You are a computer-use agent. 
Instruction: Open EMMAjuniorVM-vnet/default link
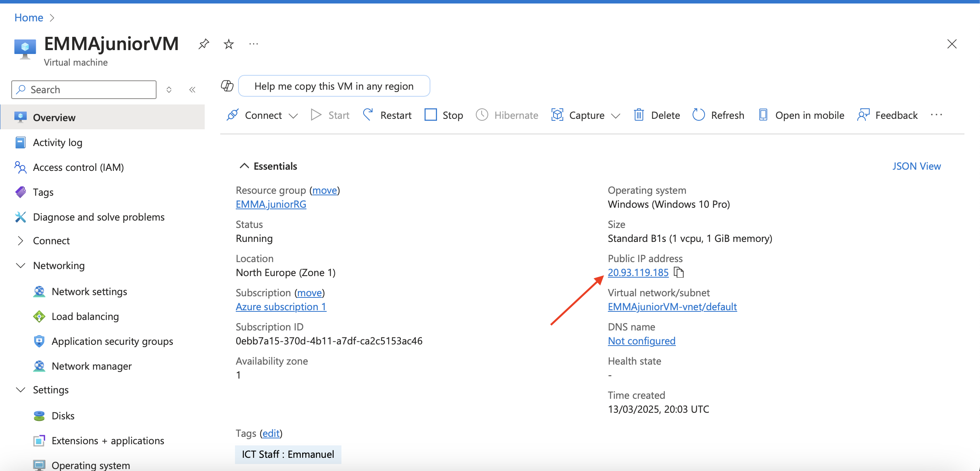tap(672, 307)
